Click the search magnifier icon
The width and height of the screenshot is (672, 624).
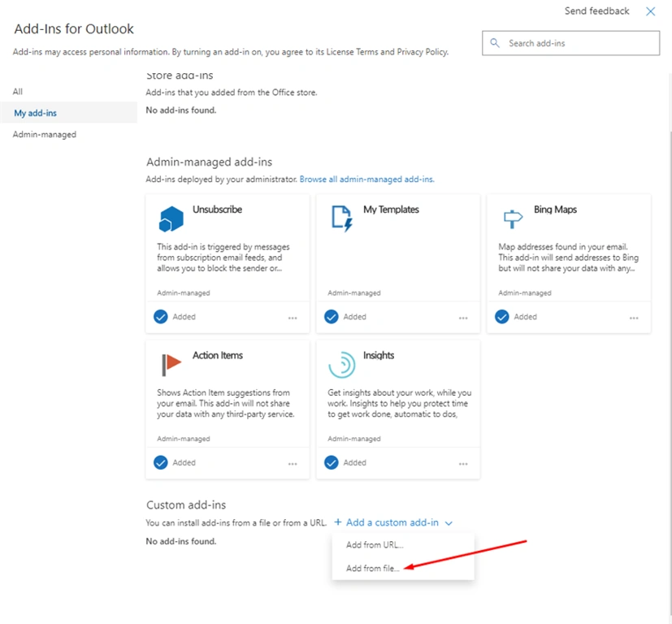point(495,43)
